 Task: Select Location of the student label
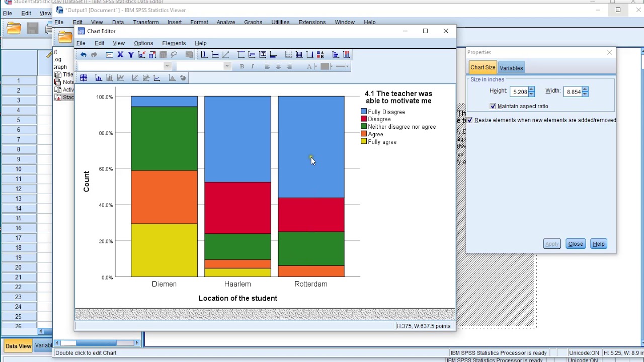click(238, 298)
